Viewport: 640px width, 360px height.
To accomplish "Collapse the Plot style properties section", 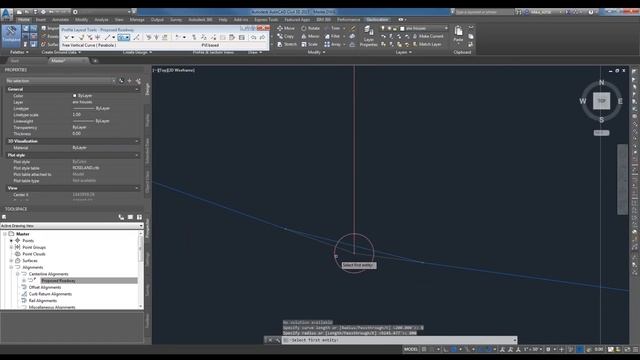I will (x=137, y=155).
